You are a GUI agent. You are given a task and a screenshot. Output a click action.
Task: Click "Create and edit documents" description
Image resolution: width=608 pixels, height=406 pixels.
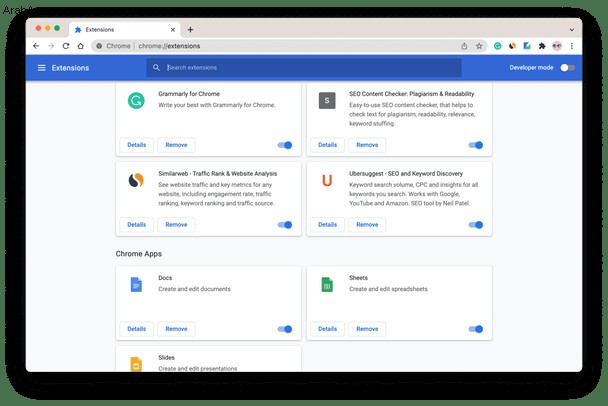pyautogui.click(x=194, y=289)
